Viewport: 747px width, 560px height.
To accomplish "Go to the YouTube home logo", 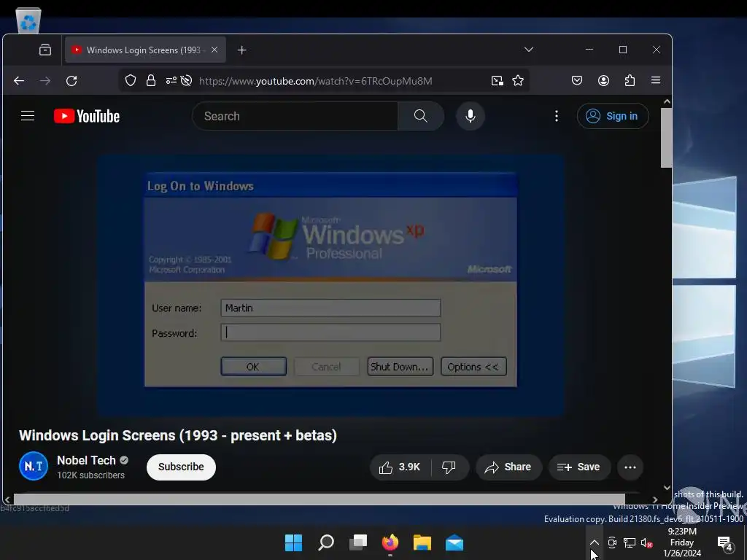I will point(87,116).
